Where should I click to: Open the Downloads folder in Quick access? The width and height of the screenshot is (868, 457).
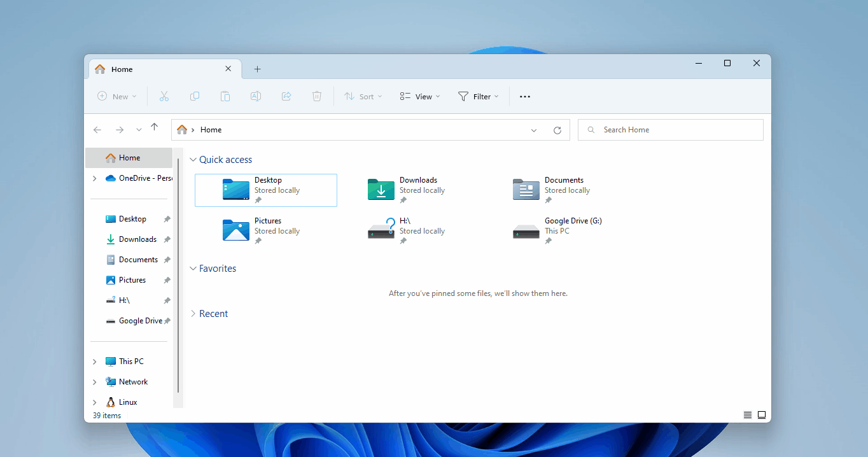(411, 190)
